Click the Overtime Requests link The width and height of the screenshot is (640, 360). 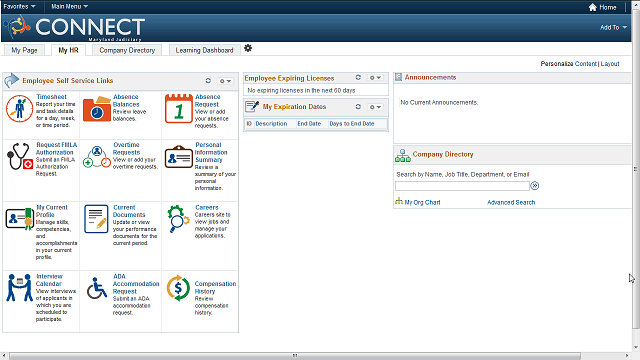[127, 149]
